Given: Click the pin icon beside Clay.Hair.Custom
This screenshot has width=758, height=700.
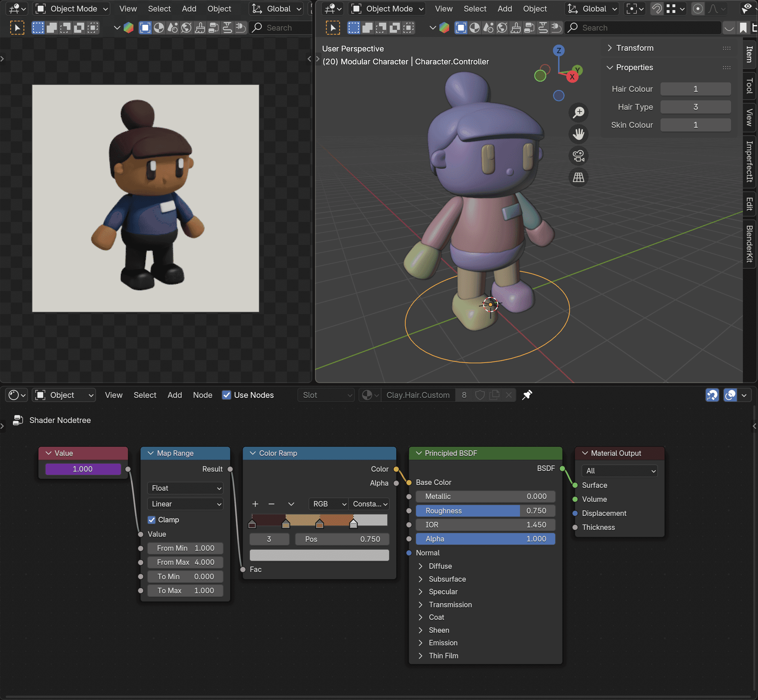Looking at the screenshot, I should pyautogui.click(x=527, y=395).
